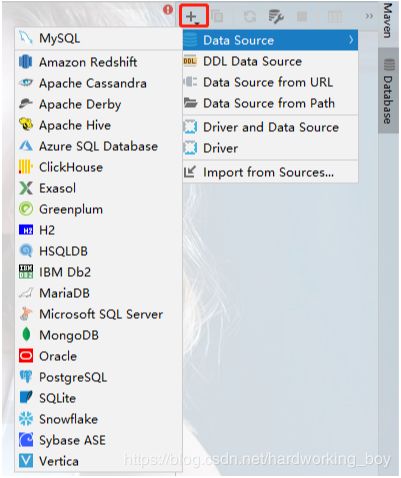Viewport: 401px width, 478px height.
Task: Click the plus add data source button
Action: click(193, 16)
